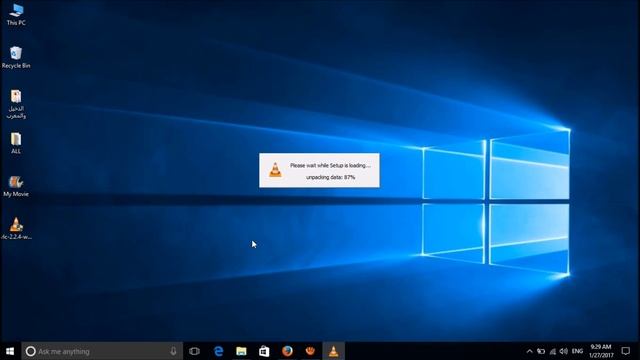This screenshot has height=360, width=640.
Task: Click the ENG language indicator
Action: click(x=577, y=351)
